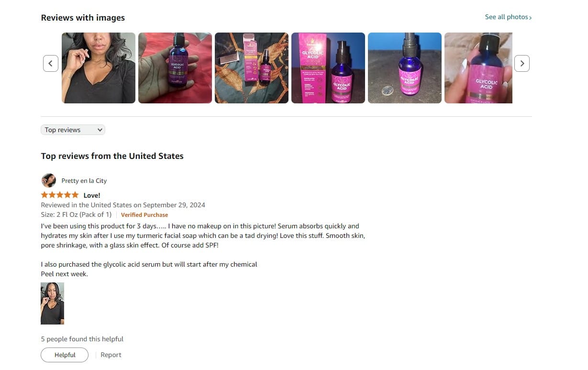Open the reviewer name Pretty en la City
Viewport: 588px width, 370px height.
[x=84, y=180]
